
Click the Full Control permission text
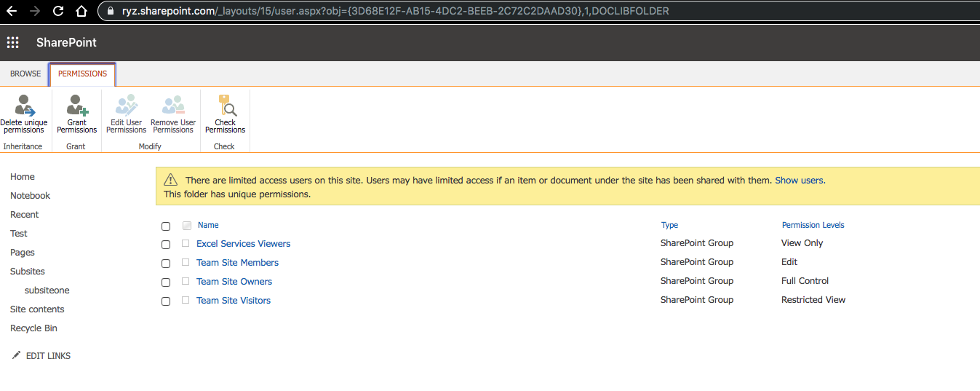tap(805, 281)
